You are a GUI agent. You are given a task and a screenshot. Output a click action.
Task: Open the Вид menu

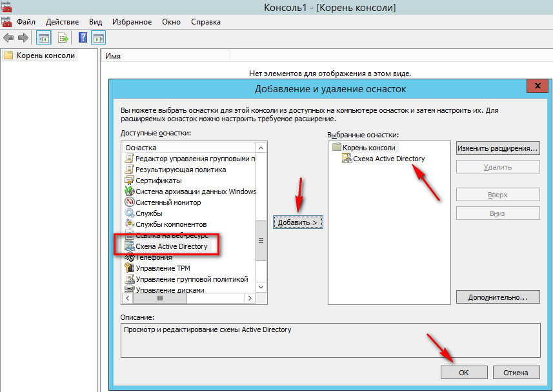96,22
